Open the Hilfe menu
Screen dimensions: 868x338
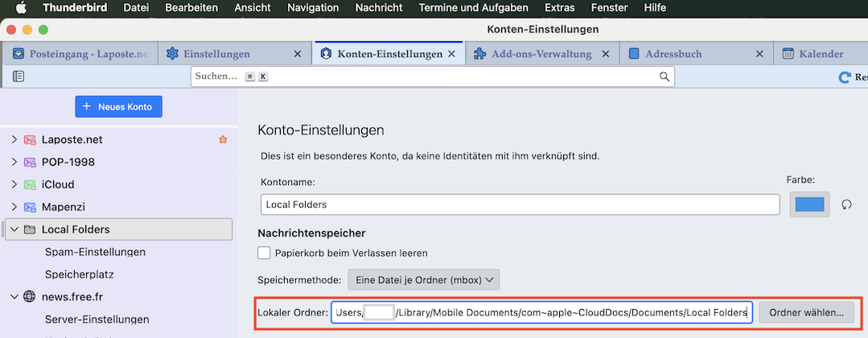pos(656,8)
